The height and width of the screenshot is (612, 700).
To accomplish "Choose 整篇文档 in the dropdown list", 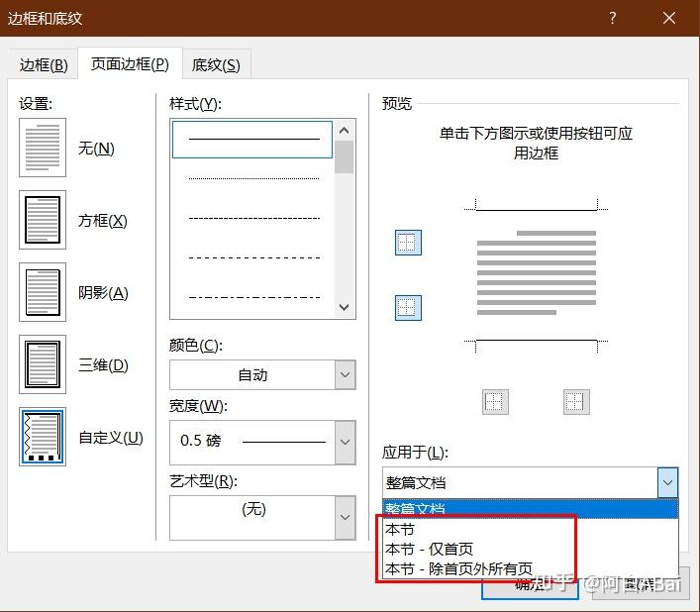I will (x=531, y=509).
